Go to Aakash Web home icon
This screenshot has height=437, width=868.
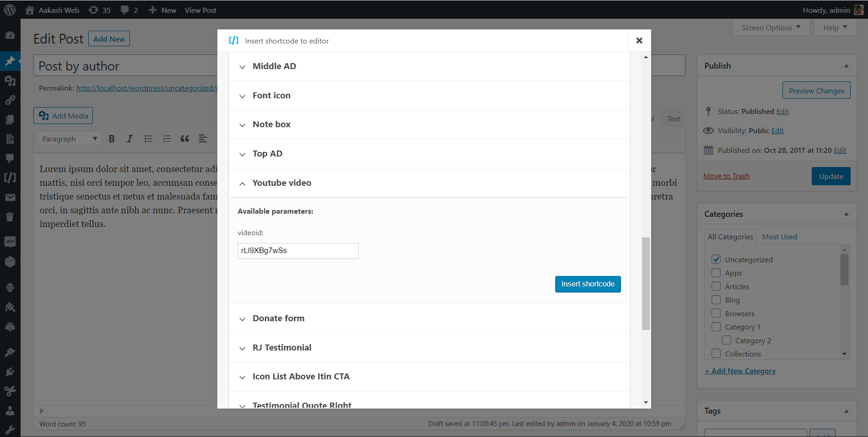pos(30,10)
